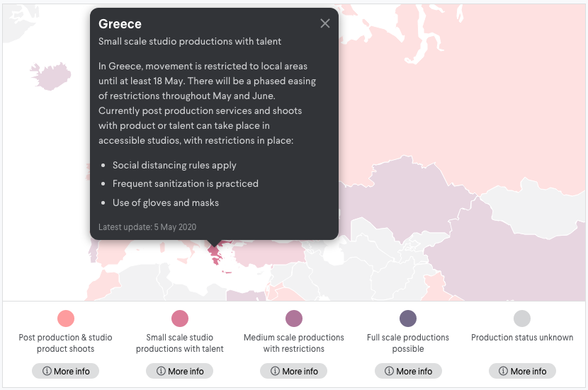This screenshot has height=390, width=588.
Task: Open More info for Medium scale productions
Action: [x=293, y=371]
